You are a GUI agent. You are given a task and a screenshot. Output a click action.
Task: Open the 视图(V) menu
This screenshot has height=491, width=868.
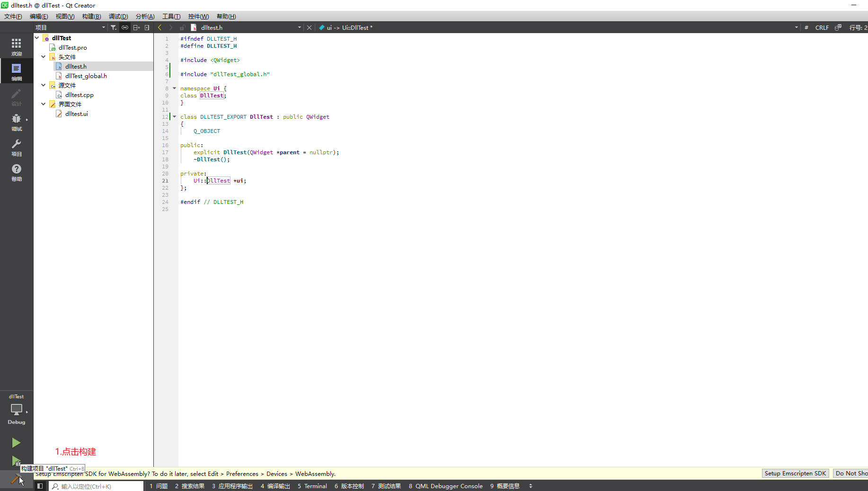(65, 16)
